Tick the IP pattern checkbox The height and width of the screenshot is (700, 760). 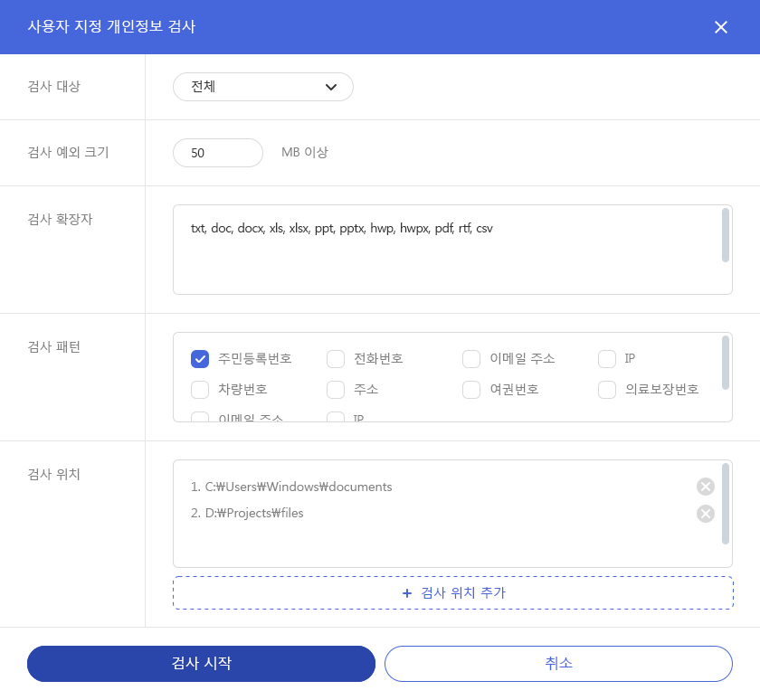tap(607, 359)
